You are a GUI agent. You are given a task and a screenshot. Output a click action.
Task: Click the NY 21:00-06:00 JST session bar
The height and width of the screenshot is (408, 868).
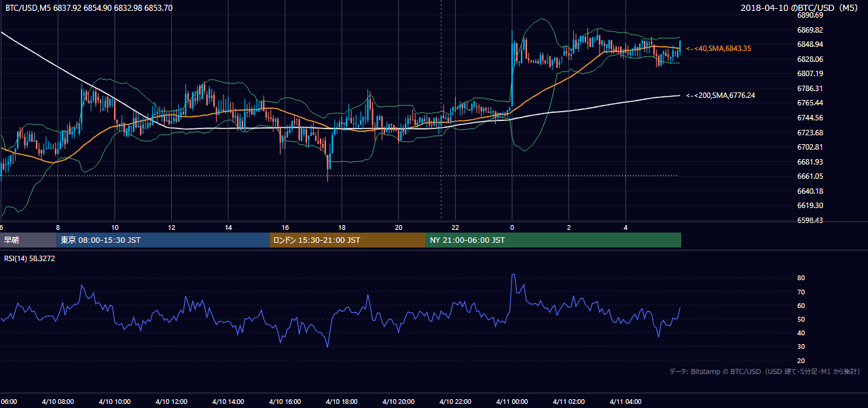pyautogui.click(x=554, y=240)
